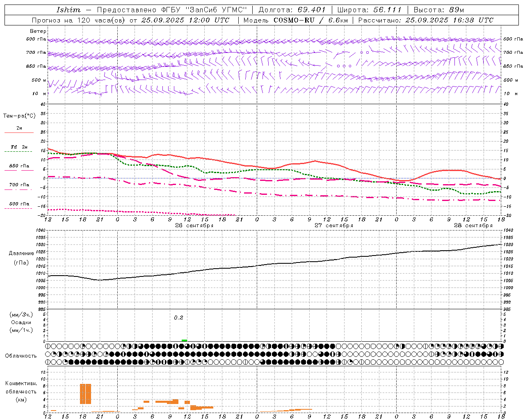Click the '(гПа)' unit under Давление
Viewport: 525px width, 420px height.
point(21,263)
